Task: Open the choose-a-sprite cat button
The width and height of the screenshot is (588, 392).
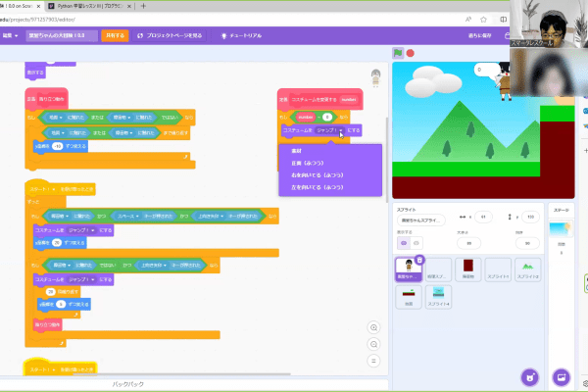Action: [x=528, y=376]
